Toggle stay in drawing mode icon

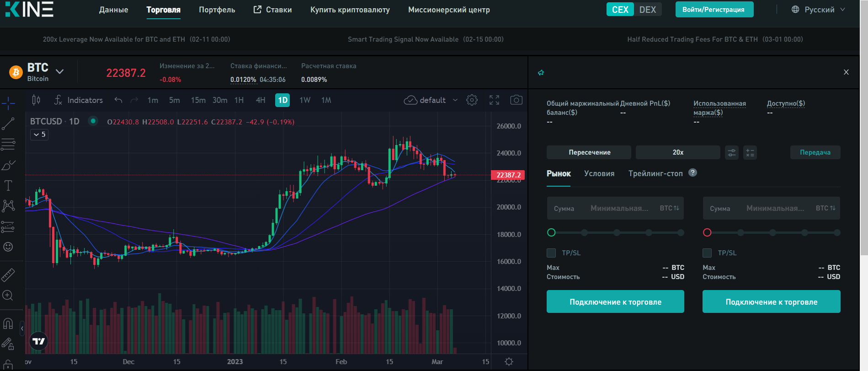[x=8, y=344]
